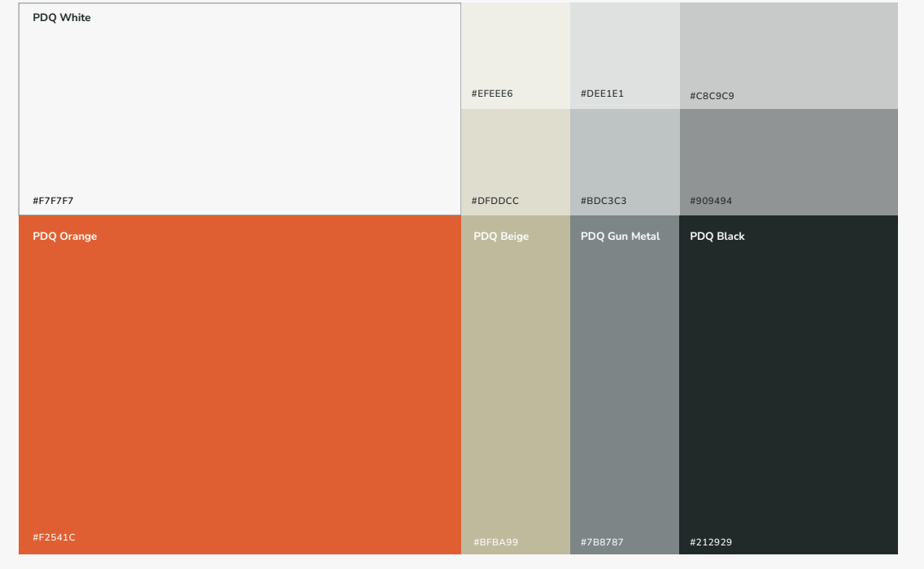Select the PDQ Orange color swatch
This screenshot has width=924, height=569.
point(240,384)
